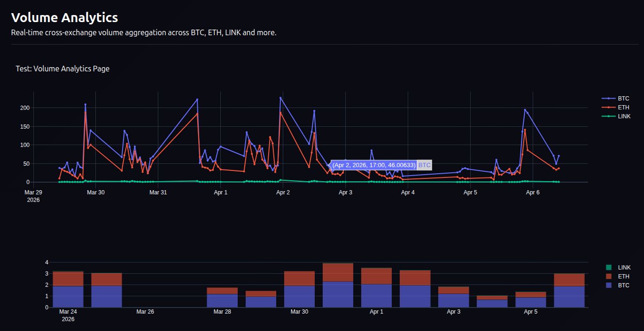
Task: Click the Apr 6 axis label on line chart
Action: [x=532, y=192]
